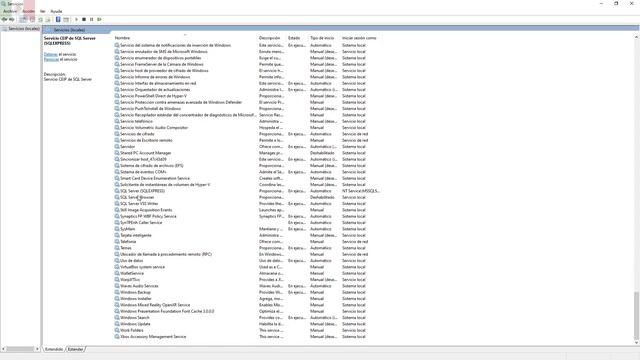Select the Telefonía service icon
This screenshot has height=360, width=640.
point(117,242)
